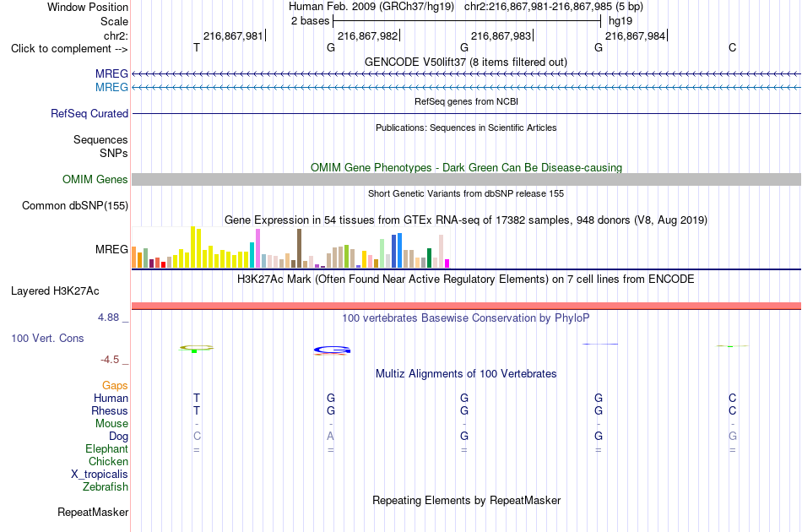Open the Layered H3K27Ac track label

(x=55, y=291)
